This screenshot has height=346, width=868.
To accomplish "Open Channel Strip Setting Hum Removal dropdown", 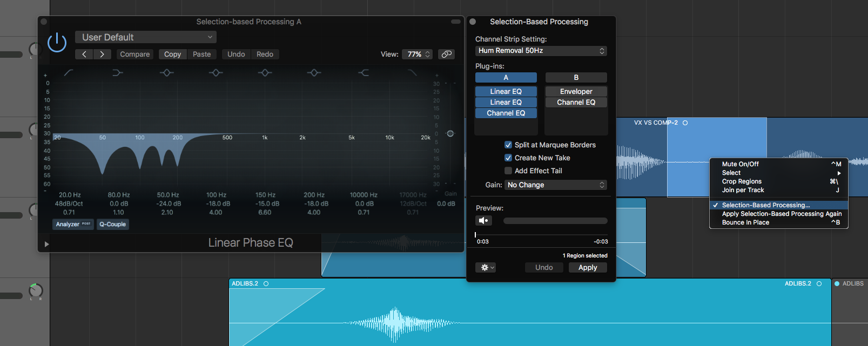I will coord(541,51).
